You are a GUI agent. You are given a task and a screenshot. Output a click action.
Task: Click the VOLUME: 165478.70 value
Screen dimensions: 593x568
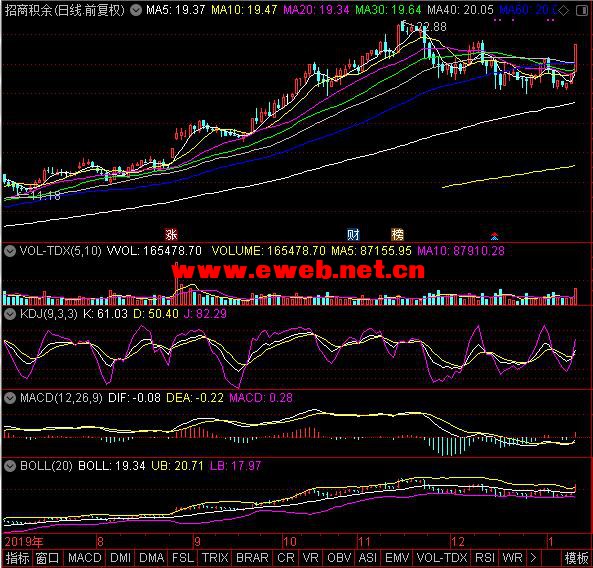click(x=269, y=251)
